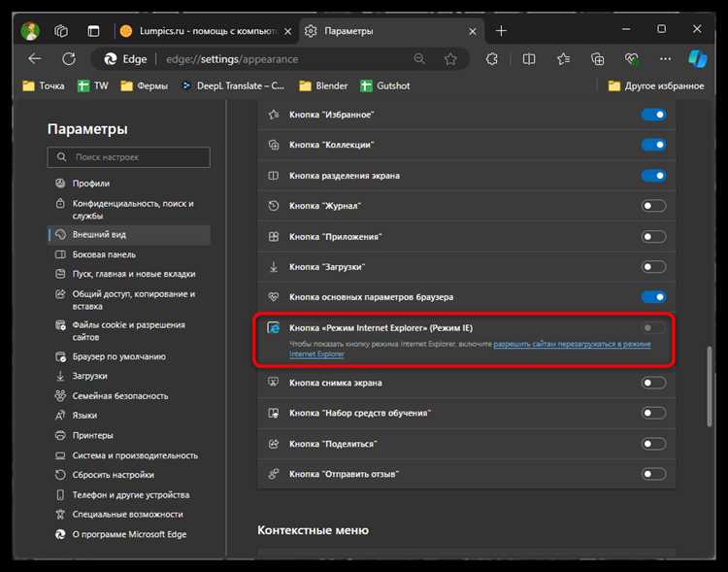Open a new tab with plus button
The width and height of the screenshot is (728, 572).
click(501, 31)
